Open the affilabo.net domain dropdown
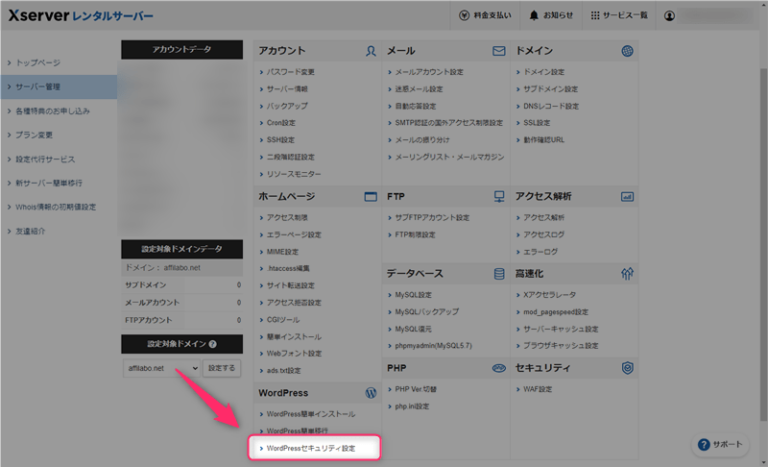 [161, 369]
